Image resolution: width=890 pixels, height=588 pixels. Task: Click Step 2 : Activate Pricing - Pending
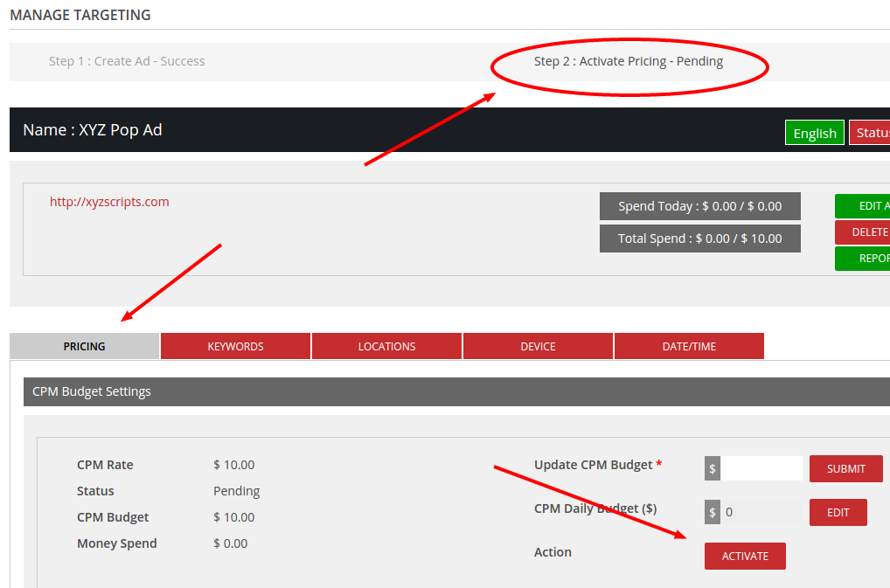pyautogui.click(x=629, y=61)
